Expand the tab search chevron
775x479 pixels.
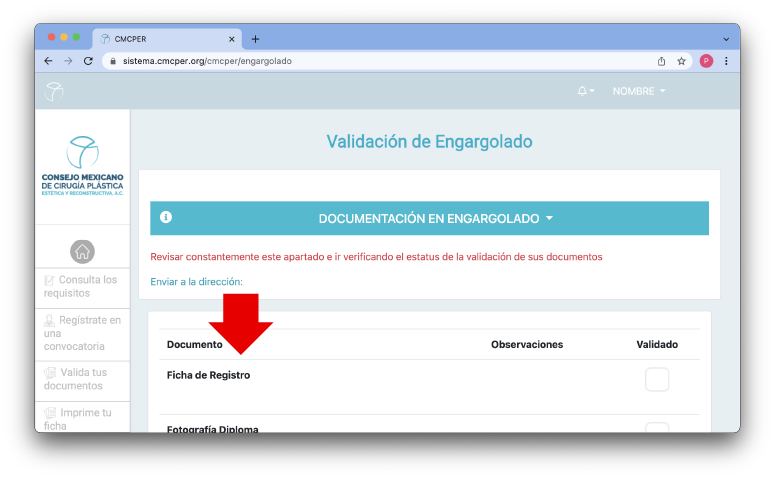click(x=726, y=39)
